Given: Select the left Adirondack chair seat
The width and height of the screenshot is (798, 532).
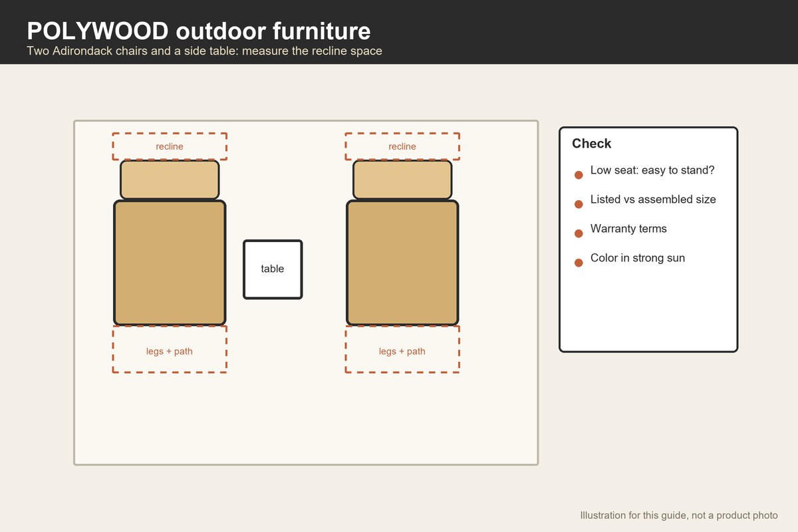Looking at the screenshot, I should (x=170, y=263).
